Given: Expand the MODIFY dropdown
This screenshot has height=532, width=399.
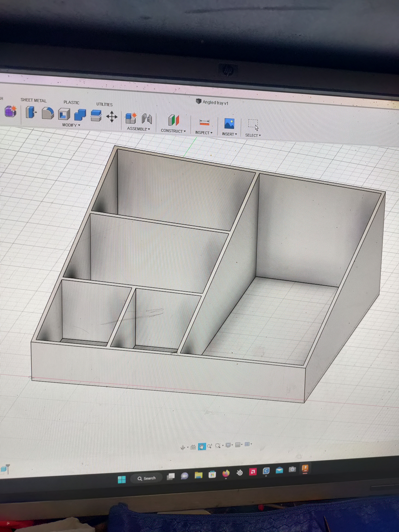Looking at the screenshot, I should pyautogui.click(x=71, y=125).
